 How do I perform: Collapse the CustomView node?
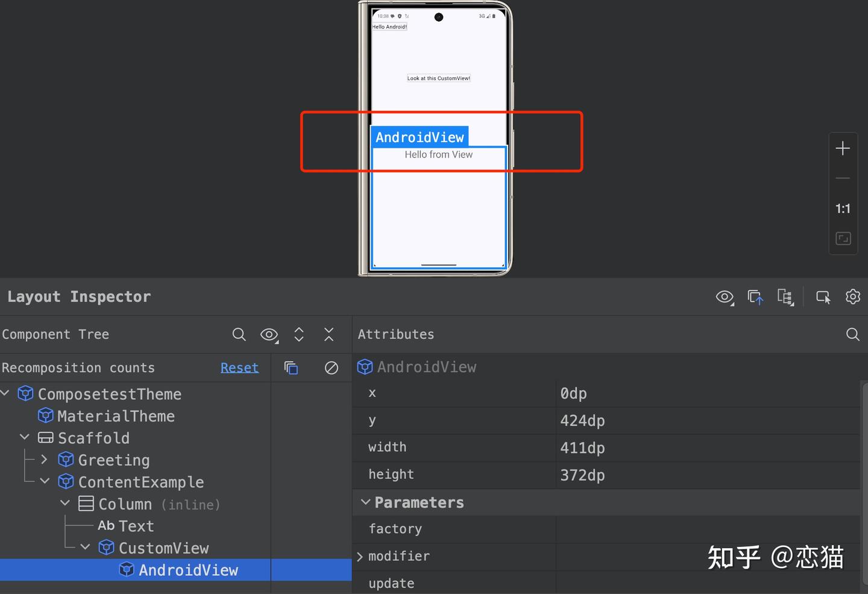click(86, 547)
